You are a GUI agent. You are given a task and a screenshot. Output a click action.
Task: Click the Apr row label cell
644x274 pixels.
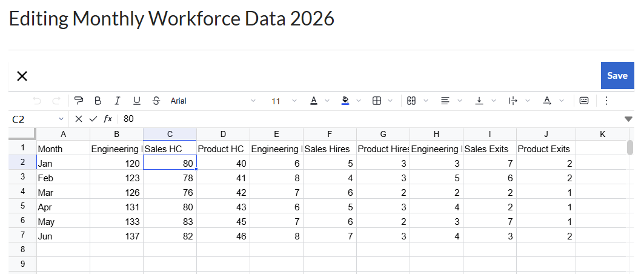tap(63, 207)
